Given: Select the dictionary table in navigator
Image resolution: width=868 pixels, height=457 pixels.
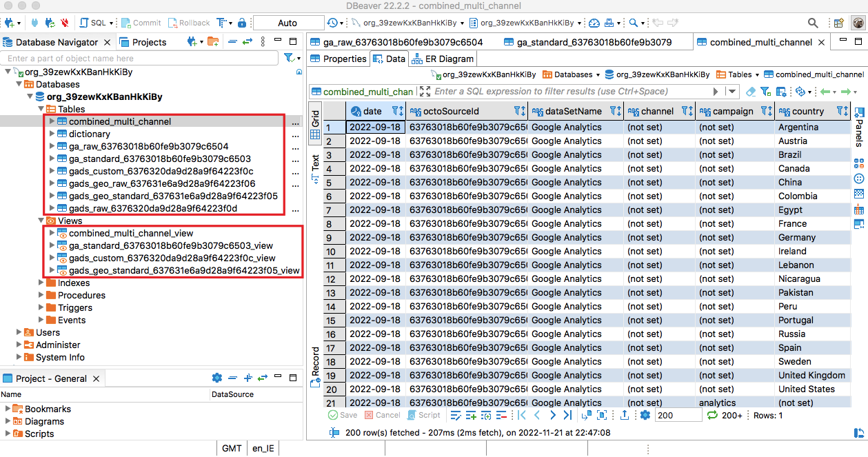Looking at the screenshot, I should (89, 134).
